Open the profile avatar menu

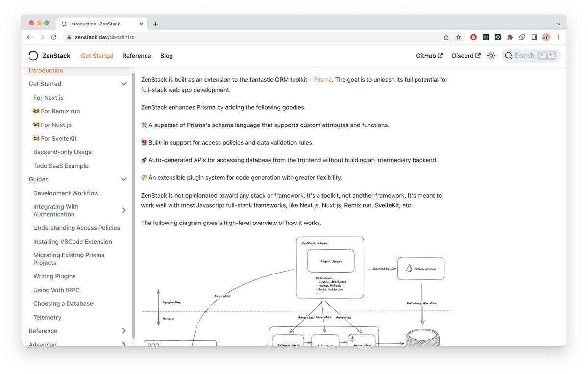tap(546, 37)
